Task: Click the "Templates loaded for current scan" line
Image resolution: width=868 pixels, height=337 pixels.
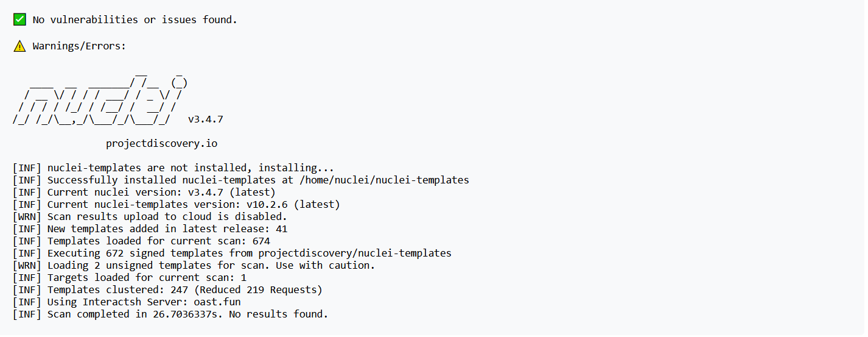Action: pos(141,241)
